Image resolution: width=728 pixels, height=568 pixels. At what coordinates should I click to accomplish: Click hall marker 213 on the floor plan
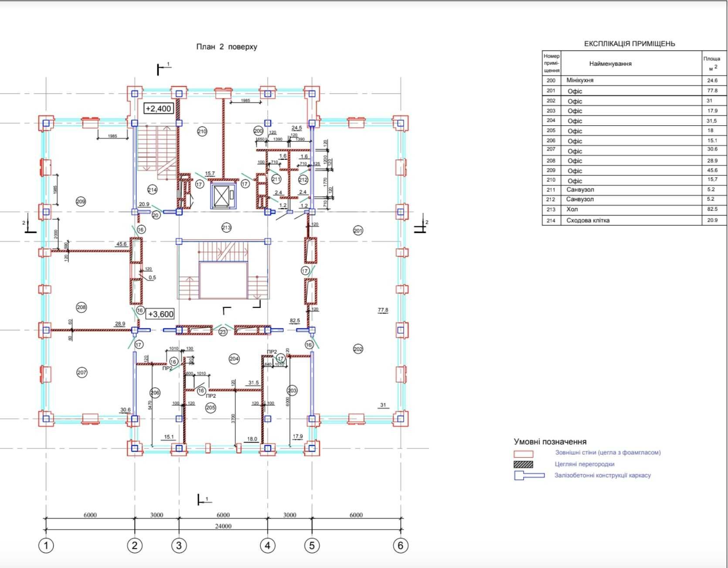(x=226, y=227)
